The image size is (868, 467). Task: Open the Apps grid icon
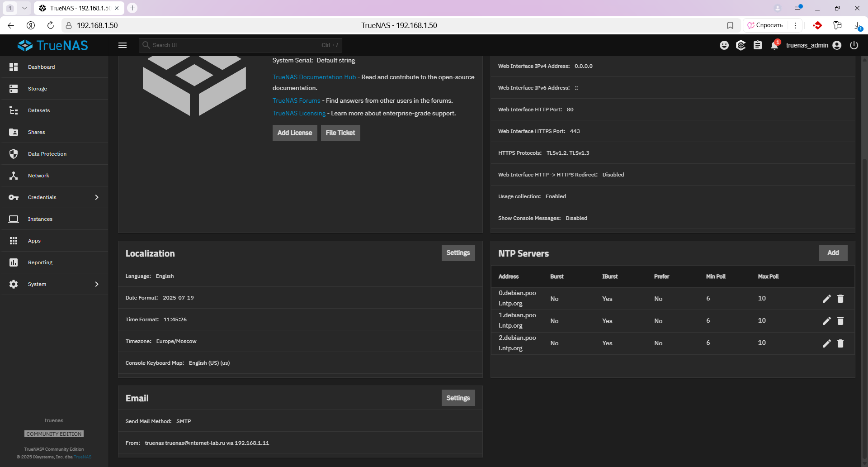14,241
